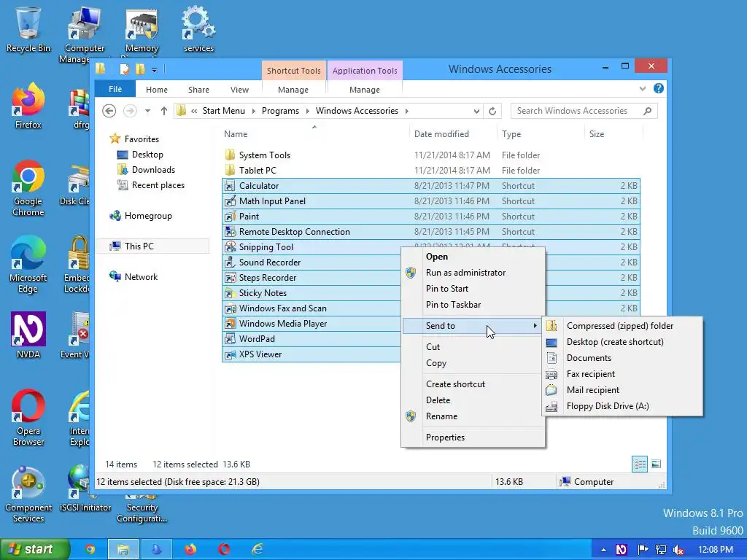This screenshot has width=747, height=560.
Task: Click the network tray icon
Action: pyautogui.click(x=660, y=550)
